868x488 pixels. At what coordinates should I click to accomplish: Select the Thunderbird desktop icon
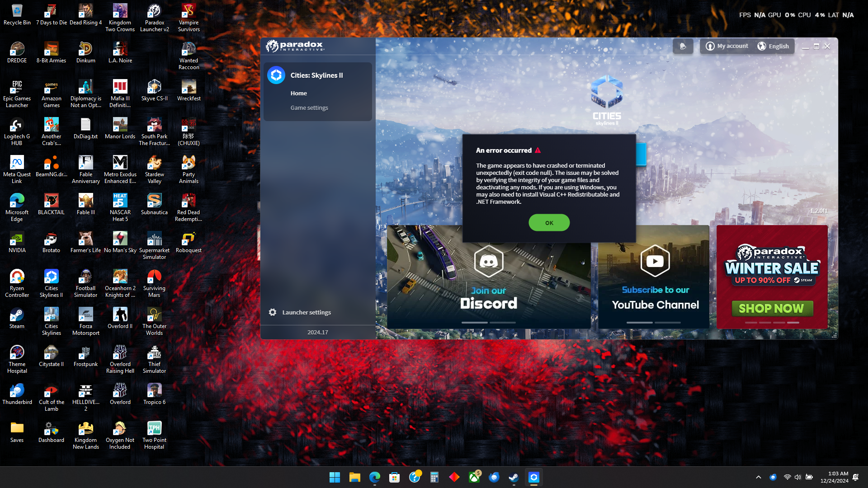(17, 394)
